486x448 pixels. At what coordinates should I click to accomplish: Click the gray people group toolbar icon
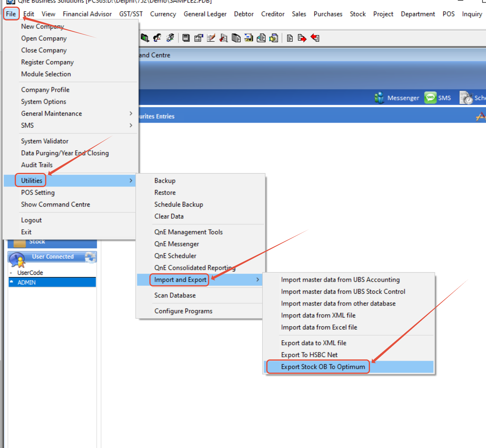tap(170, 38)
